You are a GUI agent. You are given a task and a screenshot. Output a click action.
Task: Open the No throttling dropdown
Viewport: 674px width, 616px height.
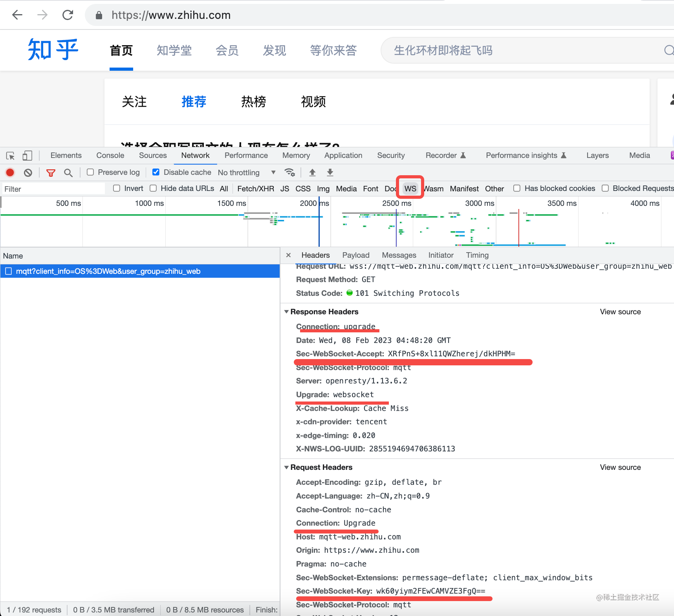(247, 172)
